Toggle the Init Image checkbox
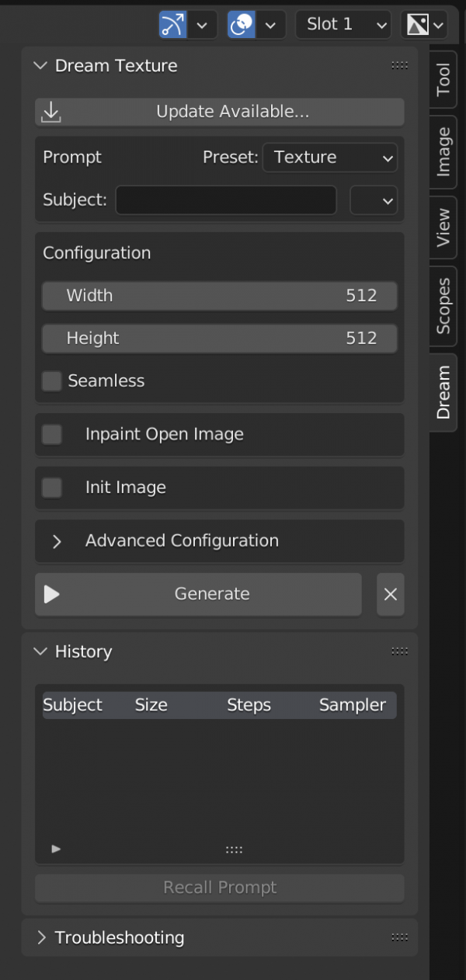The width and height of the screenshot is (466, 980). [52, 488]
